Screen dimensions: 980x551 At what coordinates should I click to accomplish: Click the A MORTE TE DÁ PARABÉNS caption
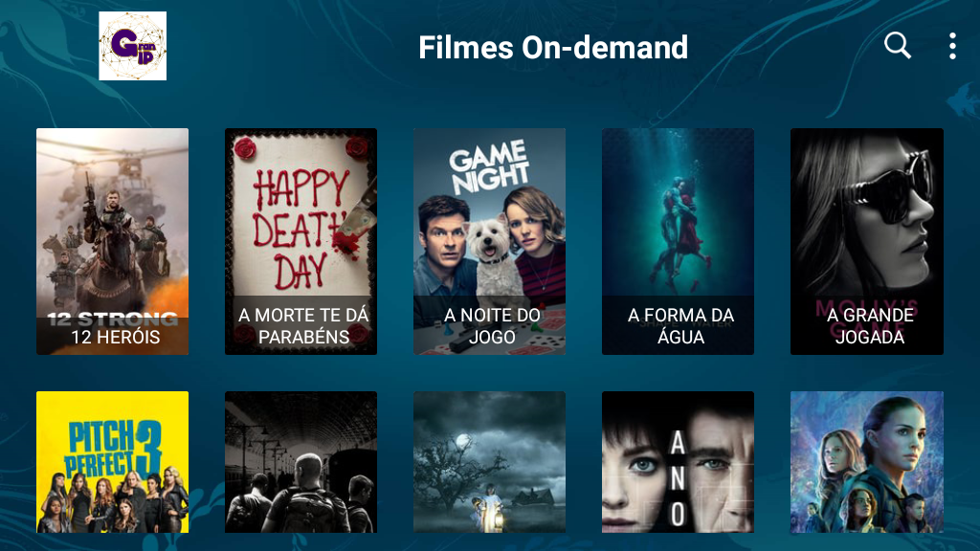point(303,326)
